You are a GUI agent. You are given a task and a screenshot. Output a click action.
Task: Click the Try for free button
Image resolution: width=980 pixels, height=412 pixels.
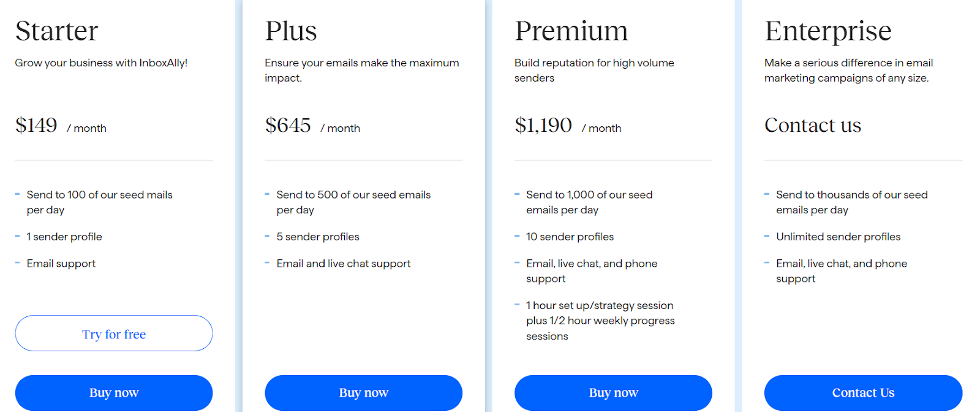tap(113, 334)
